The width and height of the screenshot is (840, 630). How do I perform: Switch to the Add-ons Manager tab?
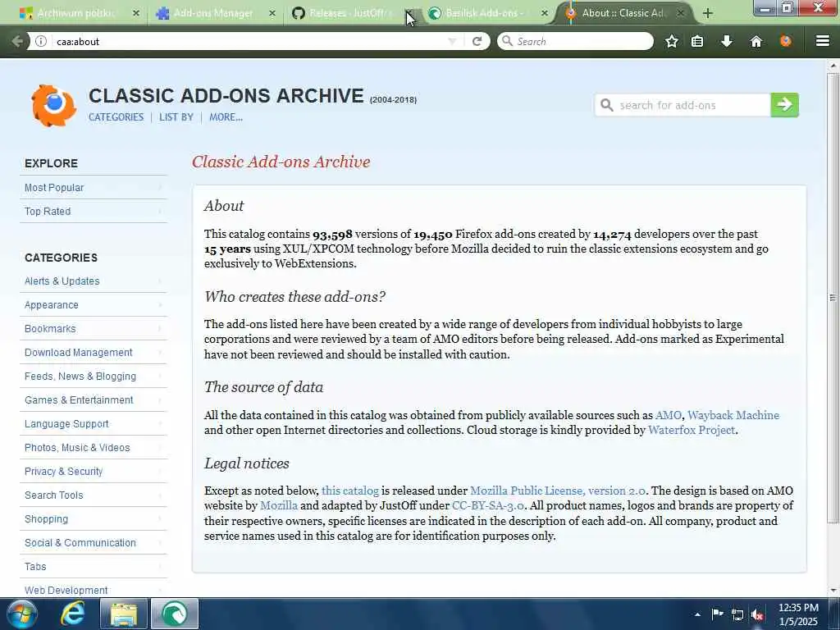[213, 13]
